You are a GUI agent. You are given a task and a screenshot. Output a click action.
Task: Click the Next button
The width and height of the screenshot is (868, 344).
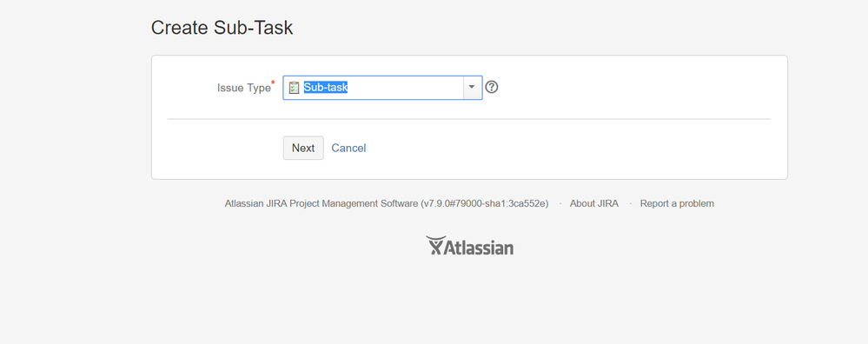point(303,148)
